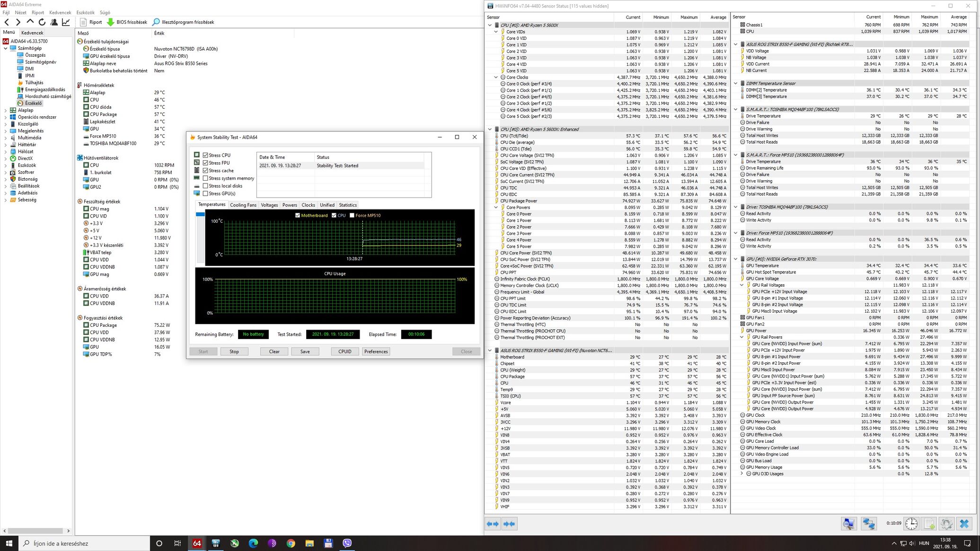Open Microsoft Edge from the taskbar
Screen dimensions: 980x551
[x=253, y=543]
